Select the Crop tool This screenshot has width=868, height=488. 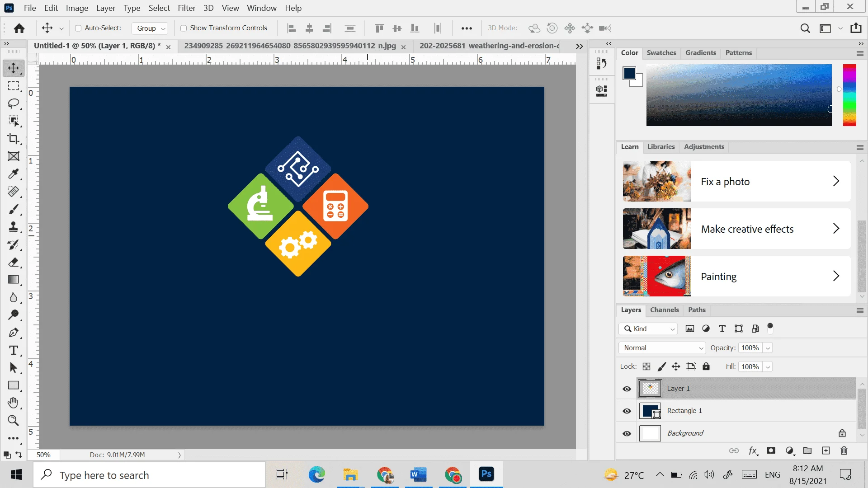coord(14,139)
